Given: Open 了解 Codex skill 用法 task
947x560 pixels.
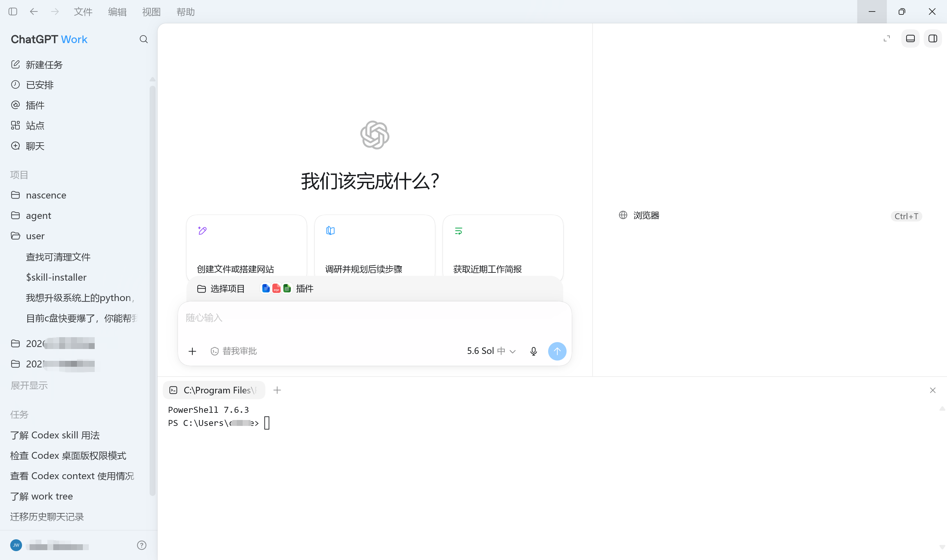Looking at the screenshot, I should click(x=55, y=435).
